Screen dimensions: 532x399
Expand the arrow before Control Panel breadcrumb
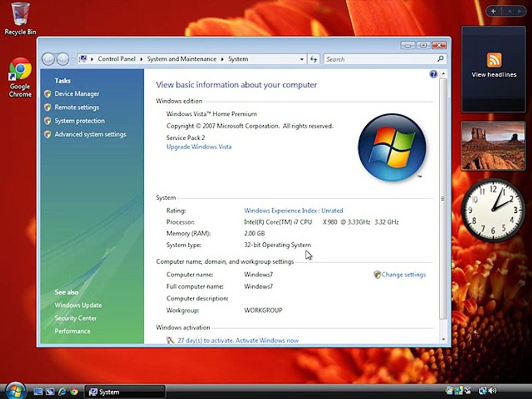click(91, 59)
